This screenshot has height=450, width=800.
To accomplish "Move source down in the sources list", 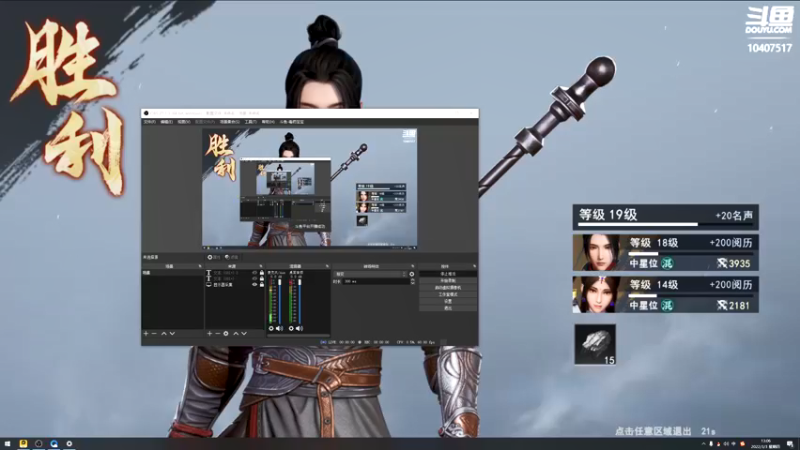I will [244, 334].
